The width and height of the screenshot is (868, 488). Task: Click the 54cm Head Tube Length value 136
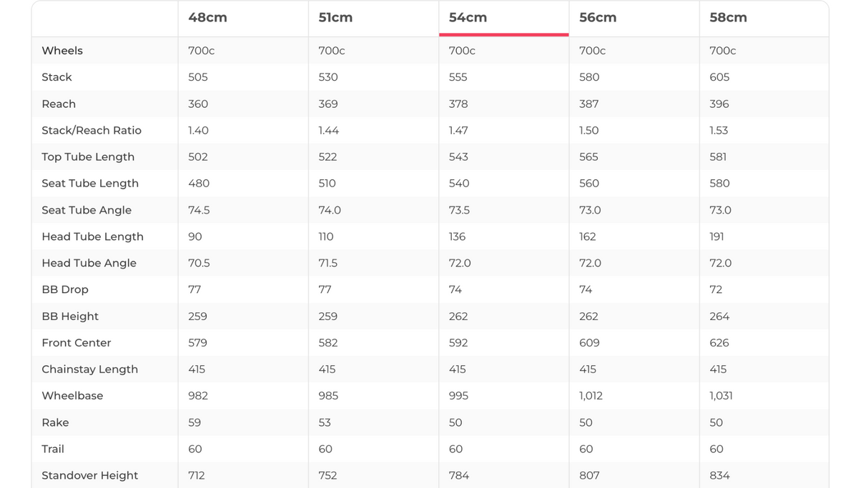(x=457, y=236)
